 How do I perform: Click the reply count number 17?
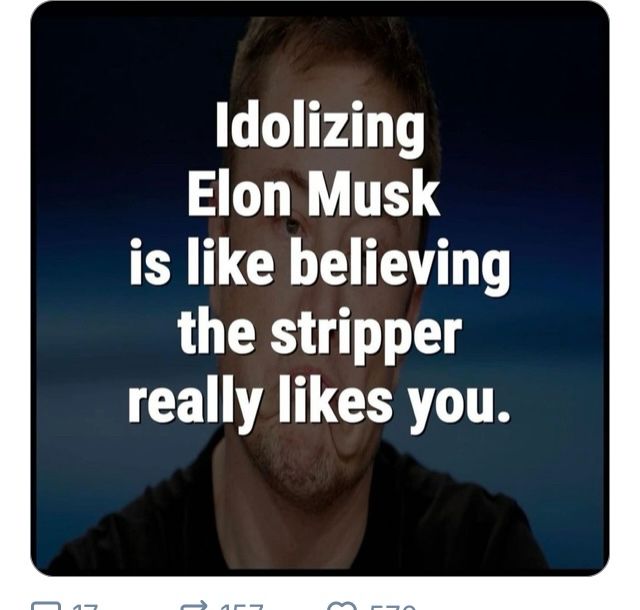[85, 606]
